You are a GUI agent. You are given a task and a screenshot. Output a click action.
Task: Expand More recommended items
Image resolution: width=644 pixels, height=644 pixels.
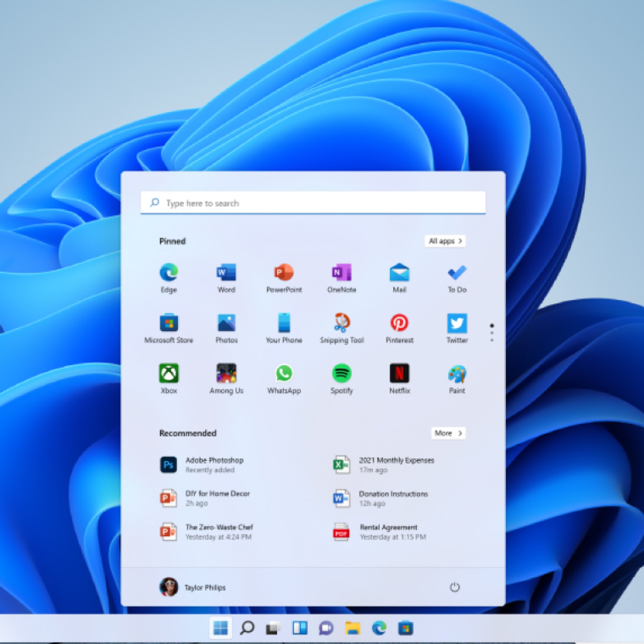(x=448, y=433)
